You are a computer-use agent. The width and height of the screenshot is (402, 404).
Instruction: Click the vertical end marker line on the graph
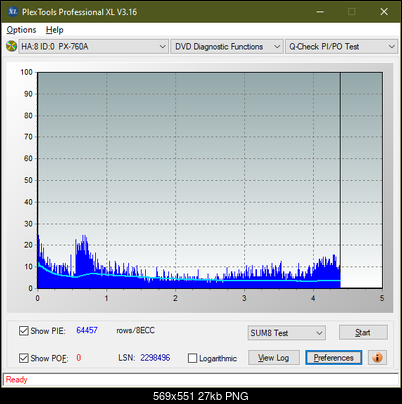pyautogui.click(x=340, y=180)
